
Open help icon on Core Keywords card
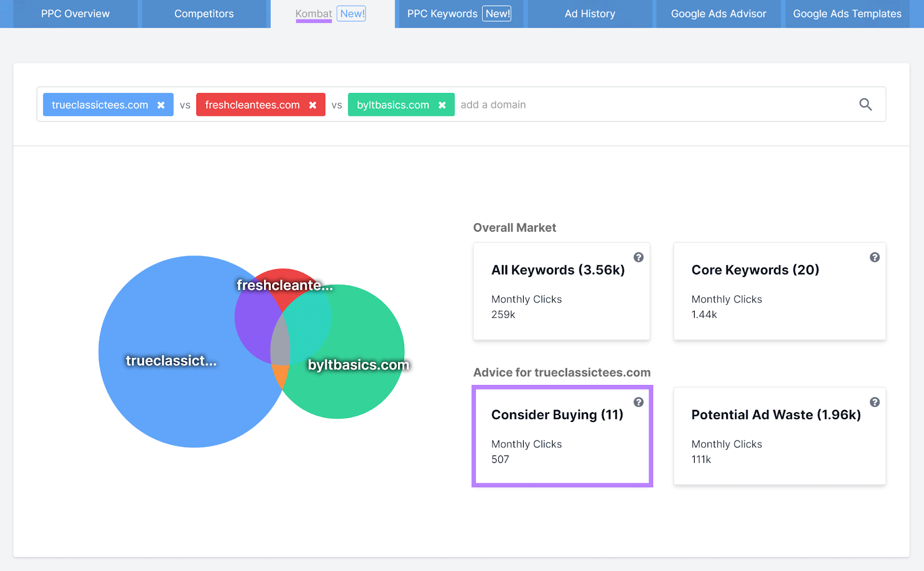click(874, 257)
